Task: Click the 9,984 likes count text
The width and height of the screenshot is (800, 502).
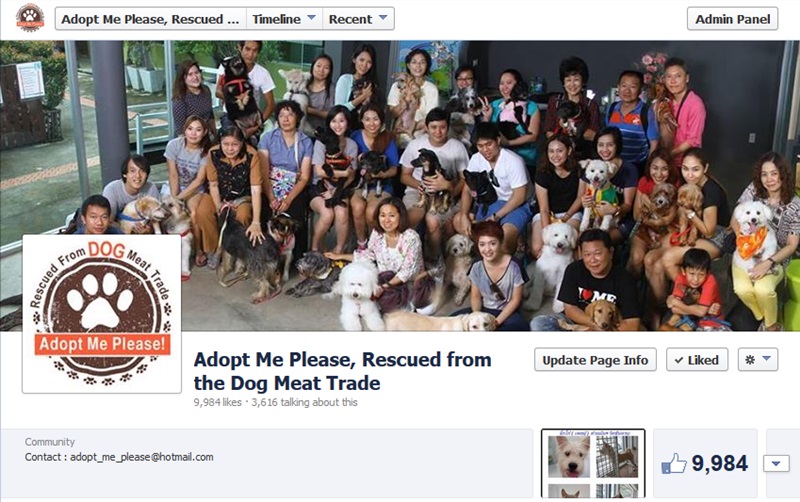Action: (x=217, y=402)
